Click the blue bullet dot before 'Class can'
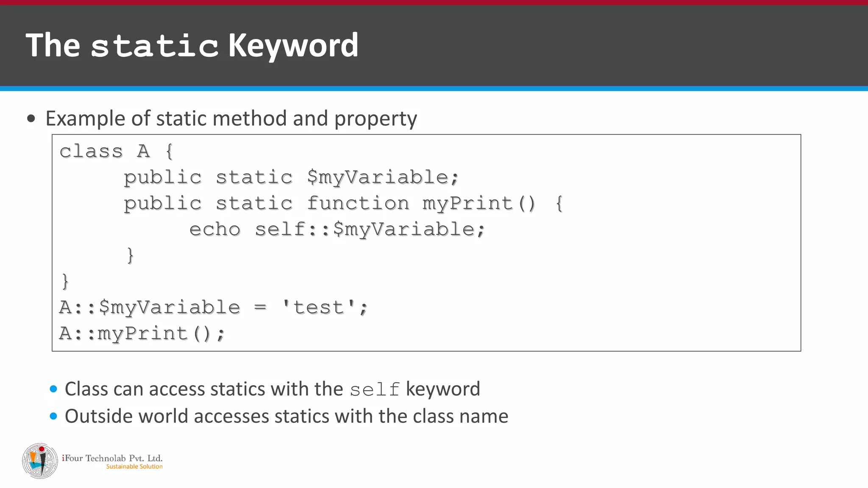The height and width of the screenshot is (488, 868). [53, 389]
